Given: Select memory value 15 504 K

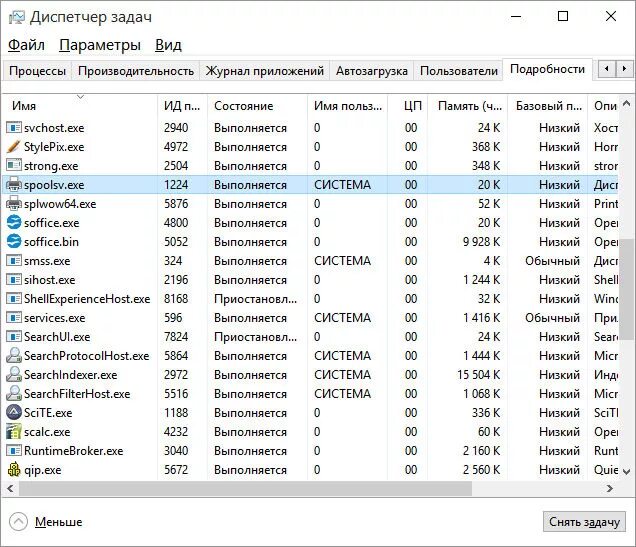Looking at the screenshot, I should click(479, 375).
